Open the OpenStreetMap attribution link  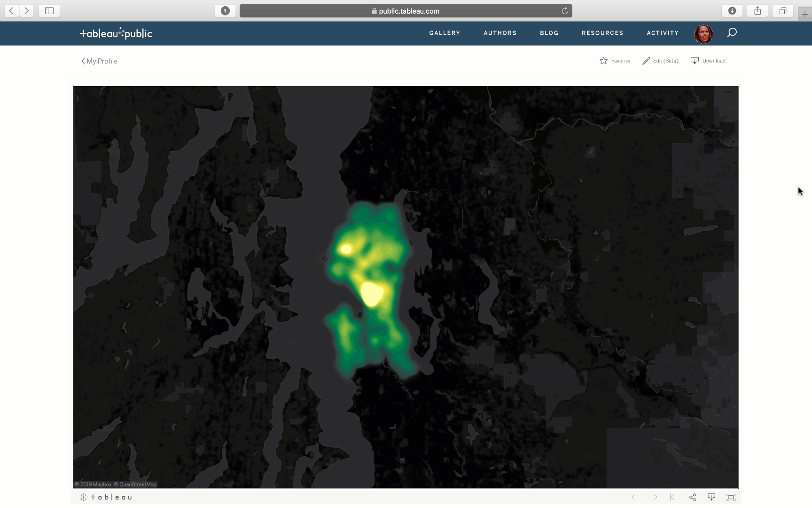tap(135, 484)
